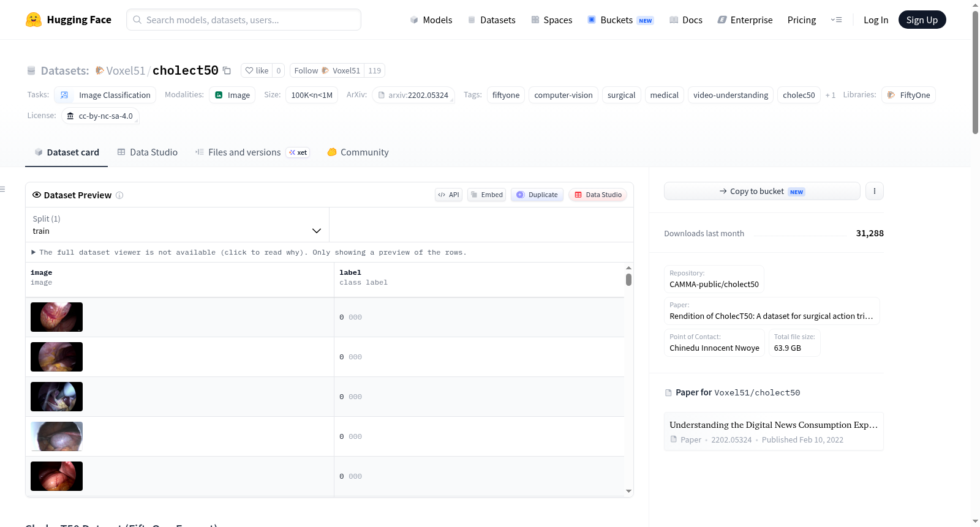The image size is (980, 527).
Task: Copy dataset name with the copy icon
Action: (x=227, y=70)
